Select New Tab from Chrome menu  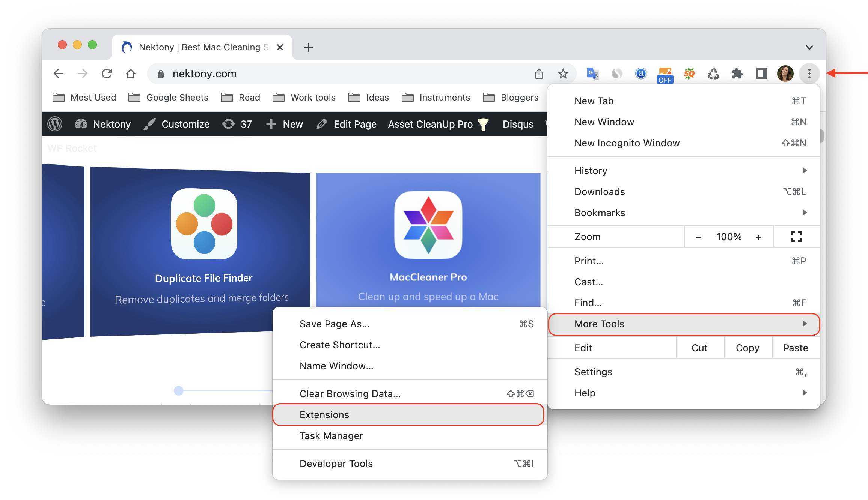click(684, 101)
